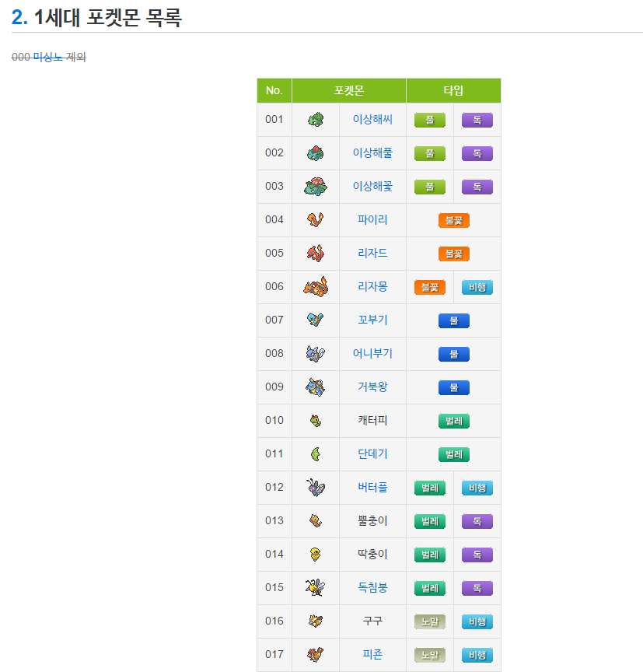Follow the struck-through 미싱노 link

pyautogui.click(x=47, y=57)
